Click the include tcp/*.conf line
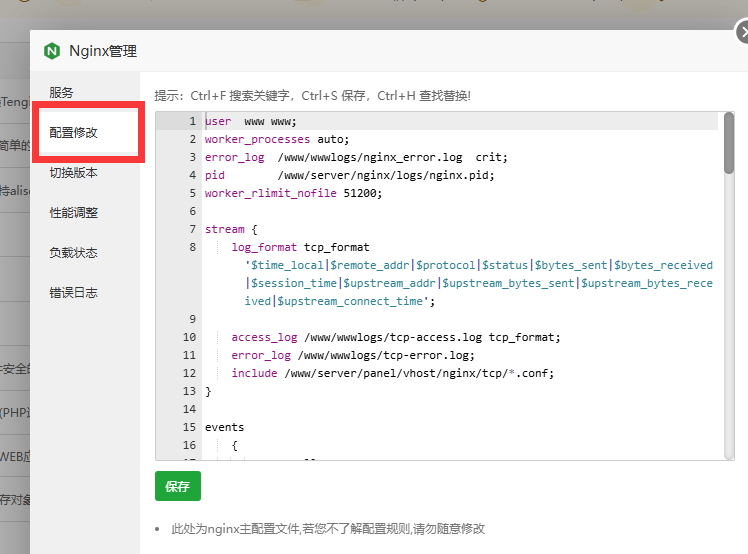 point(393,373)
